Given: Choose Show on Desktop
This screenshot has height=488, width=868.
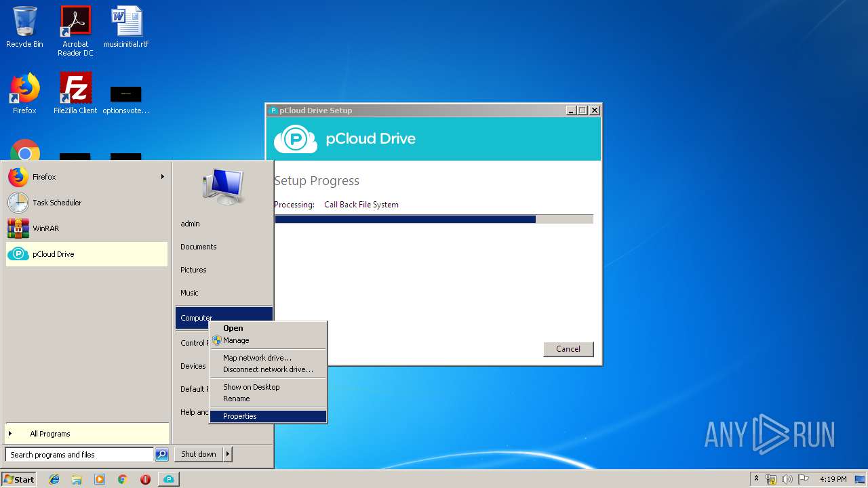Looking at the screenshot, I should pos(268,387).
